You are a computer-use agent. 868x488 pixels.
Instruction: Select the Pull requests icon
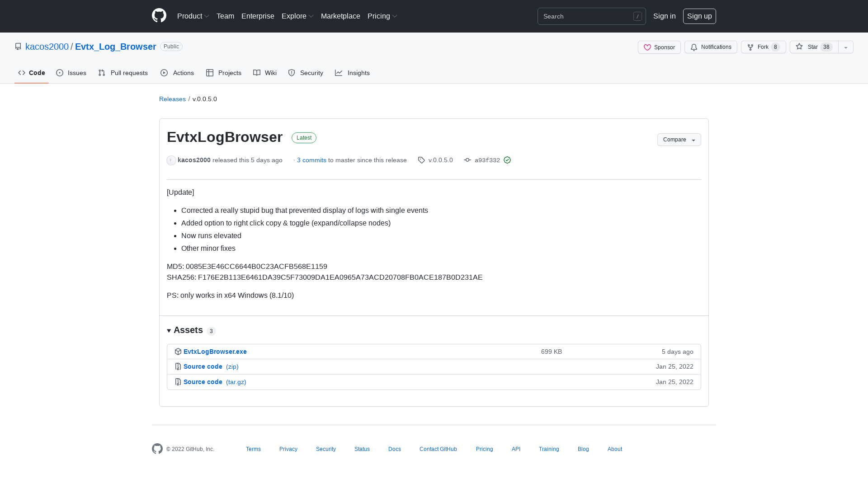pyautogui.click(x=101, y=73)
